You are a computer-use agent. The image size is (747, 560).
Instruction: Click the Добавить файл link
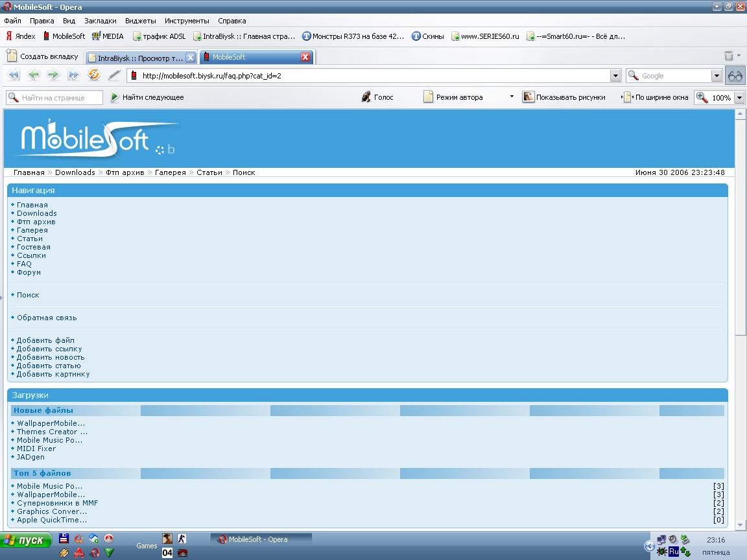tap(45, 340)
